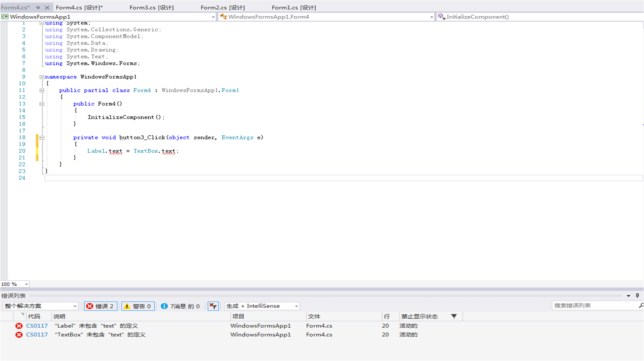The width and height of the screenshot is (644, 361).
Task: Open CS0117 link in the “Label” row
Action: pyautogui.click(x=37, y=326)
